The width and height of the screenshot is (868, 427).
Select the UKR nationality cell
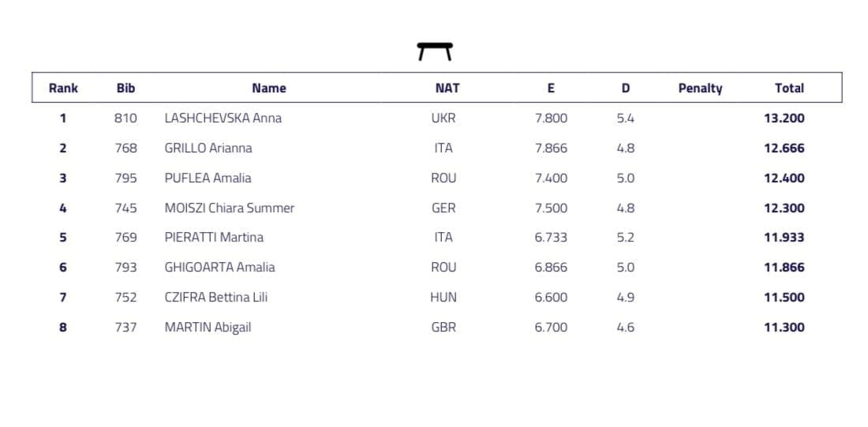tap(443, 118)
